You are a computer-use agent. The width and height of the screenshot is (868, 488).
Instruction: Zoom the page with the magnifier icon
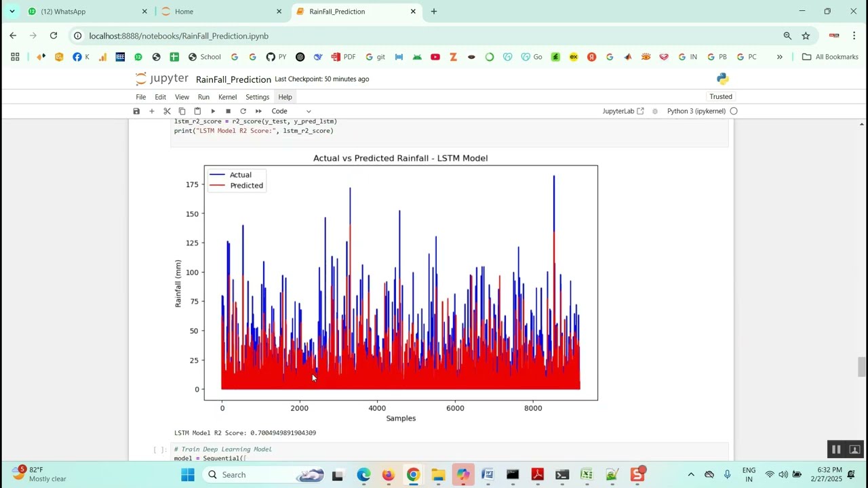tap(787, 36)
